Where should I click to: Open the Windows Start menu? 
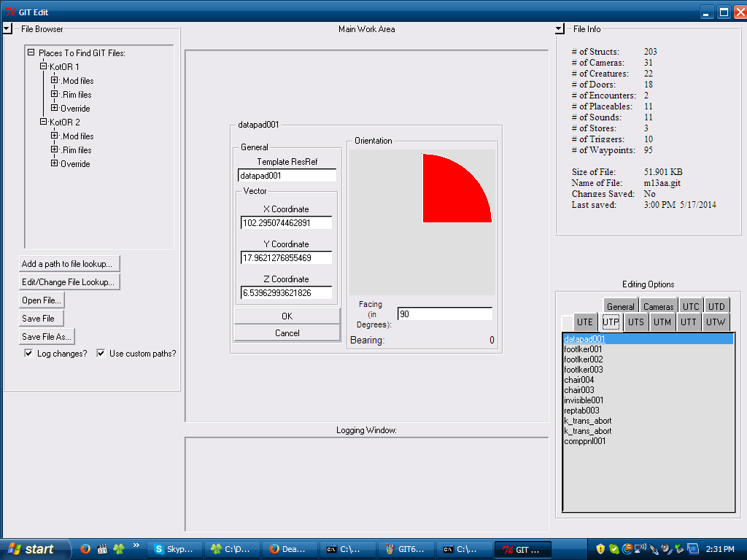pos(34,549)
